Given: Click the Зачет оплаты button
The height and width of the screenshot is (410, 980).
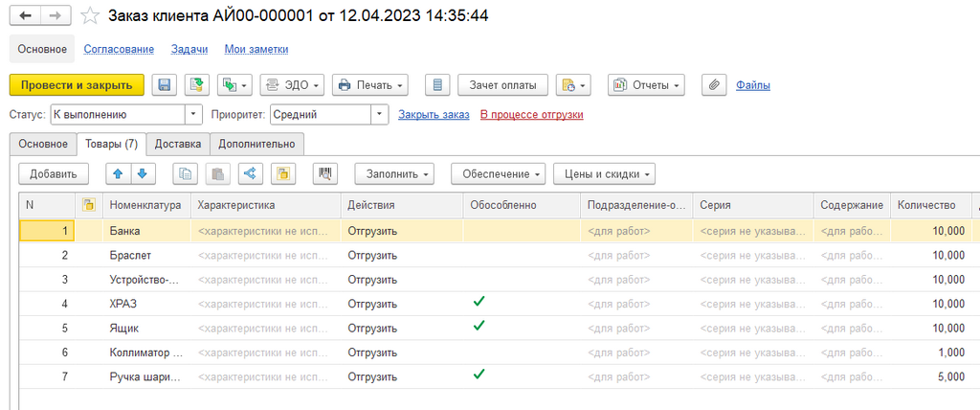Looking at the screenshot, I should tap(502, 85).
